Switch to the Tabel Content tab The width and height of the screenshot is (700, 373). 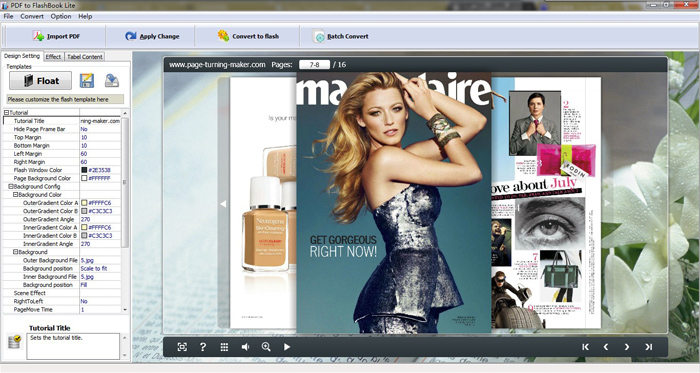click(x=85, y=57)
